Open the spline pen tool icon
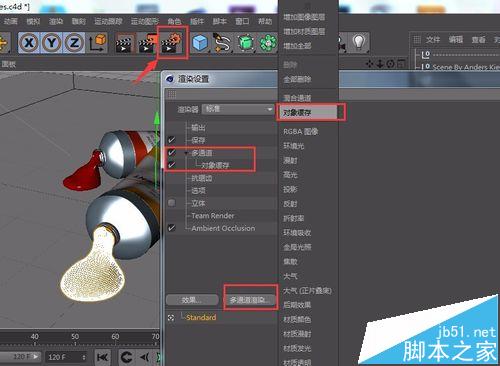Viewport: 500px width, 366px height. (222, 43)
